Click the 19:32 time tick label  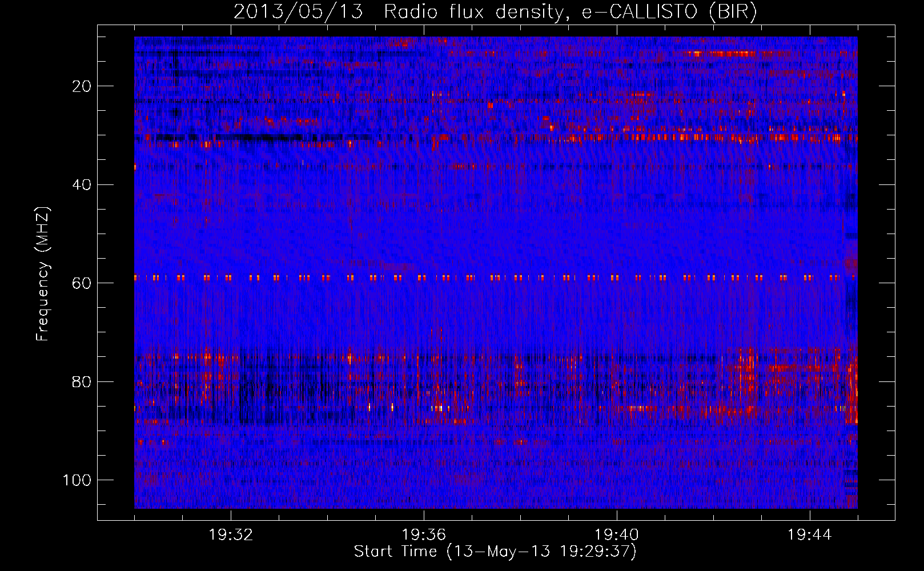click(231, 535)
